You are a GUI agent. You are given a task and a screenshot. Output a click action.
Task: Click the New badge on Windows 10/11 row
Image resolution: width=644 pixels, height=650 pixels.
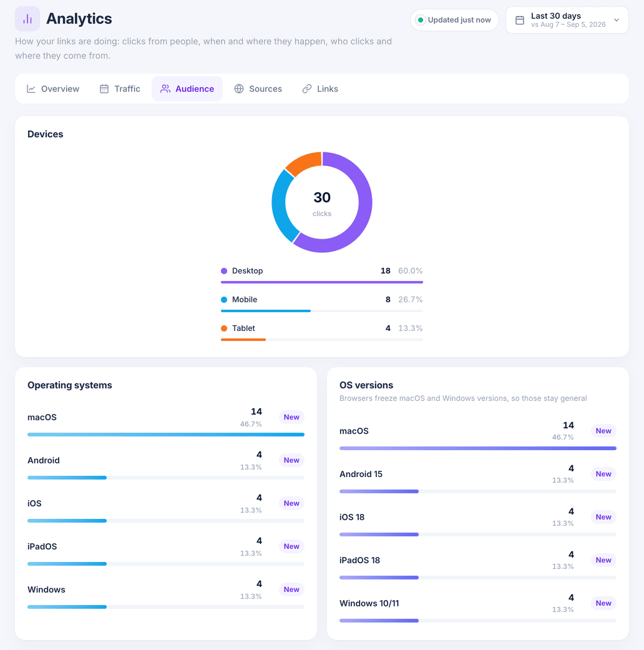coord(603,603)
